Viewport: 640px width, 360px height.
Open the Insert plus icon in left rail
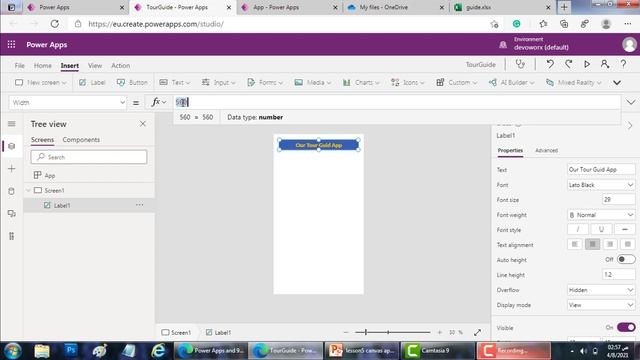tap(11, 169)
